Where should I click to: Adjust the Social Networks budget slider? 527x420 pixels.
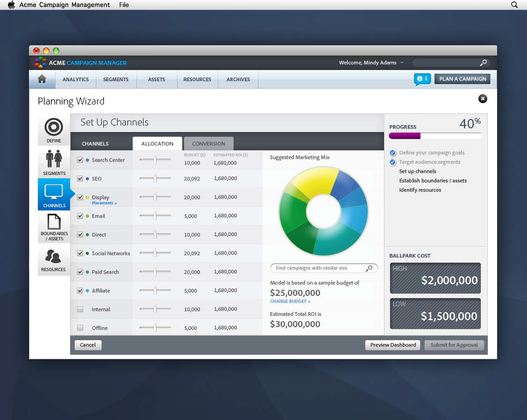[155, 253]
